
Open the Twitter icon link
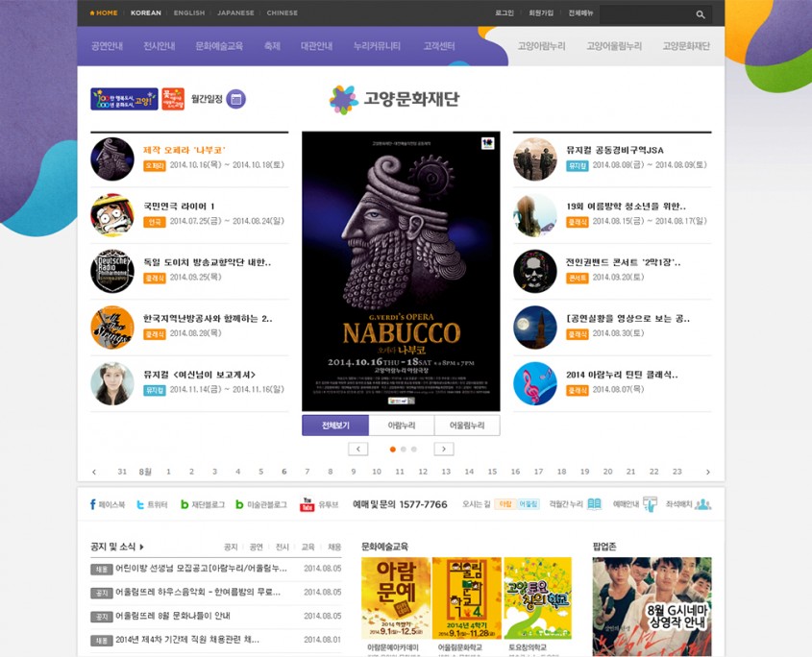140,504
